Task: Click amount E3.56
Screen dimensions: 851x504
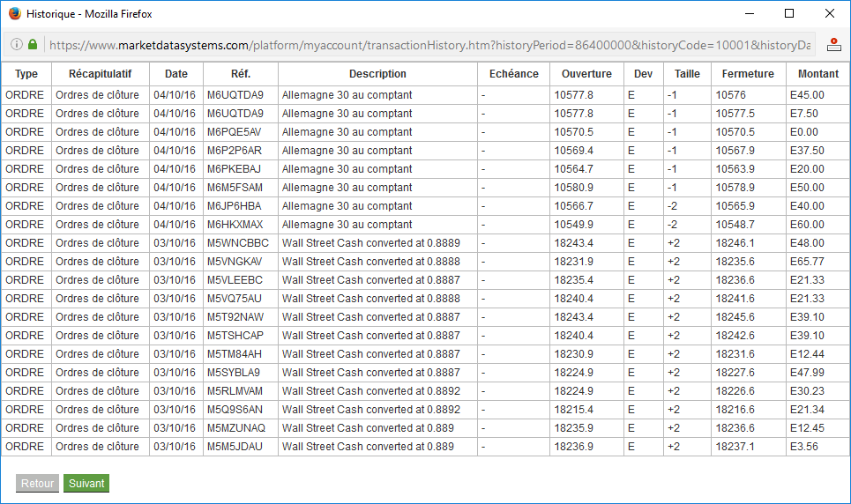Action: pyautogui.click(x=803, y=446)
